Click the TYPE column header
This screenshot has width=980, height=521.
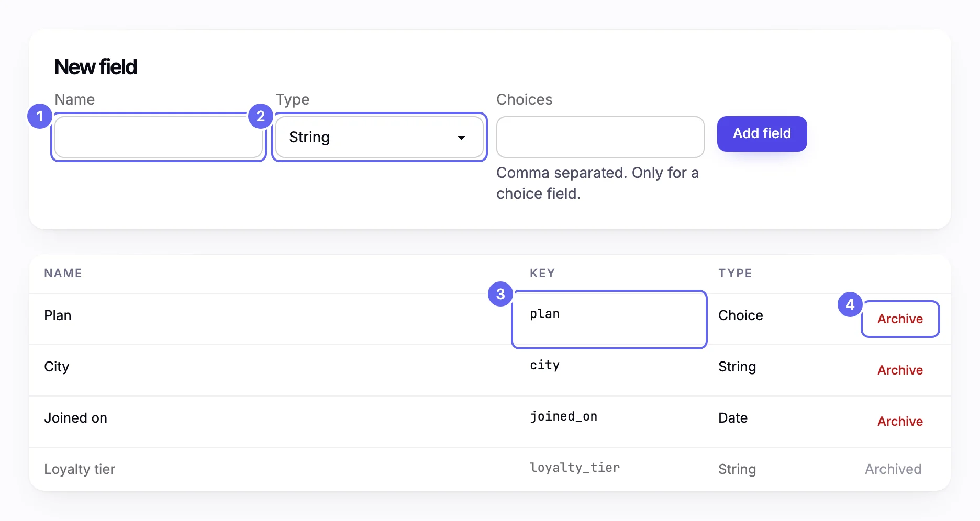(735, 273)
